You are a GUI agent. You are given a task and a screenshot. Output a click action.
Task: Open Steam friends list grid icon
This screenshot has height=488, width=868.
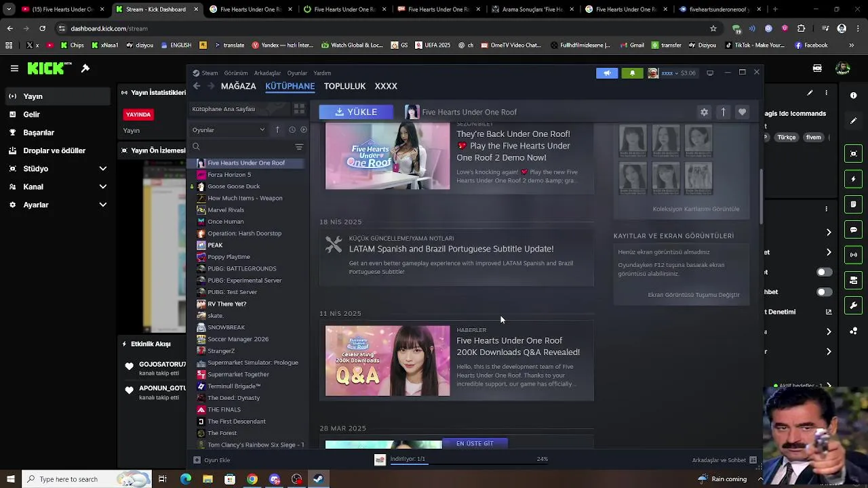[753, 460]
